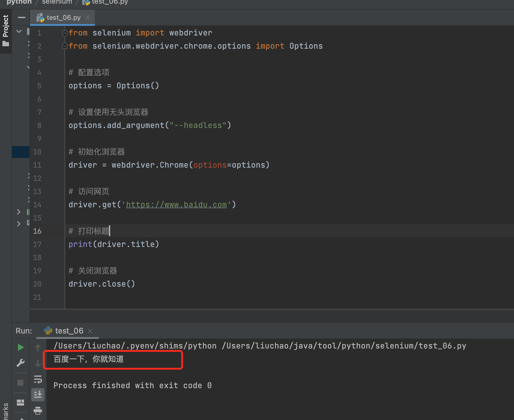Hide the Project panel with minus icon
Image resolution: width=514 pixels, height=420 pixels.
click(21, 18)
